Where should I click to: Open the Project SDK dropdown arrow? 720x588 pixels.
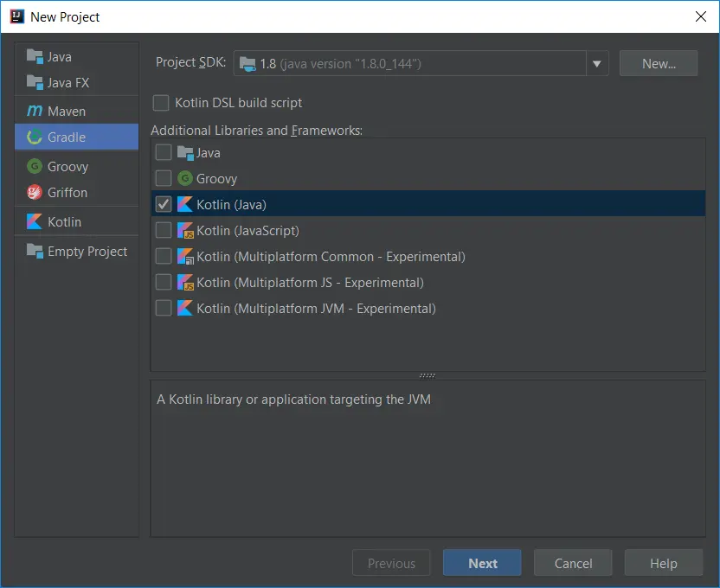coord(597,63)
